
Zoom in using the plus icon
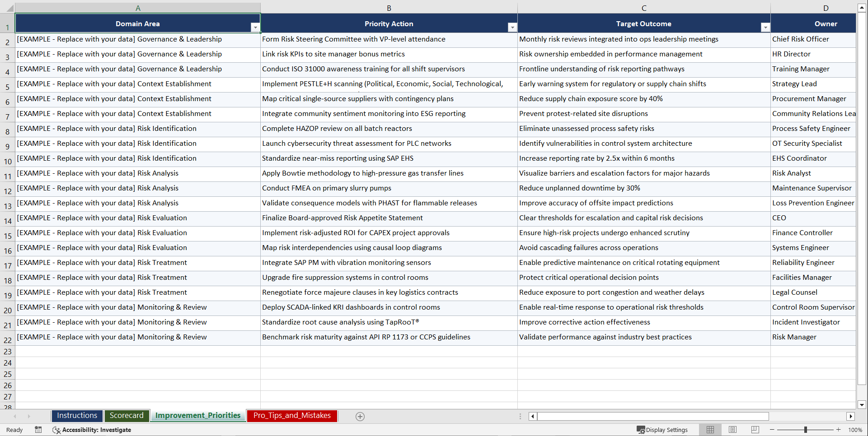coord(839,430)
